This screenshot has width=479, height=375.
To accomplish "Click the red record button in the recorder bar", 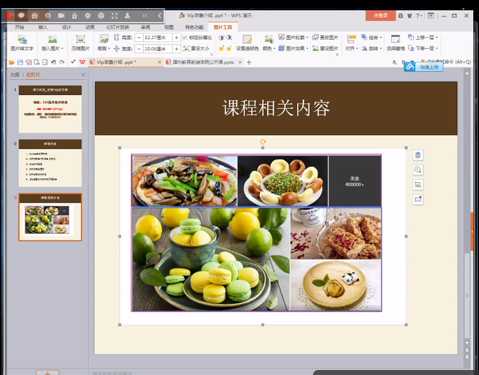I will point(9,16).
